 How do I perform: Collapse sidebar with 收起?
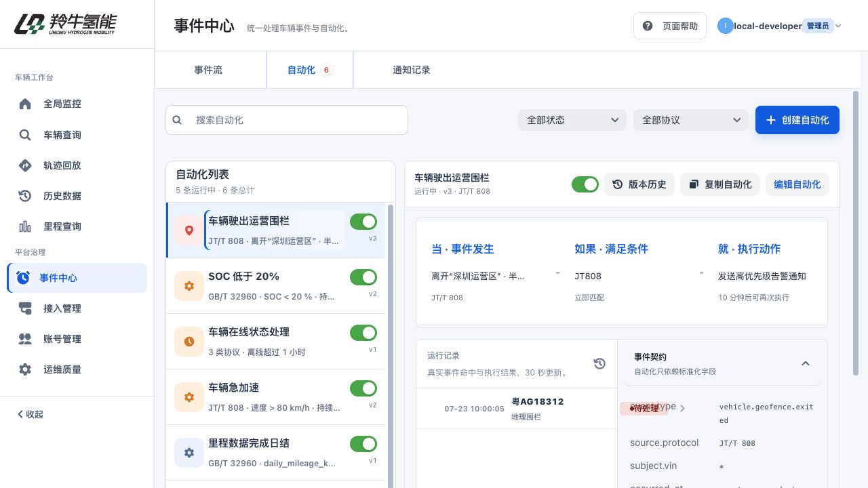tap(30, 414)
